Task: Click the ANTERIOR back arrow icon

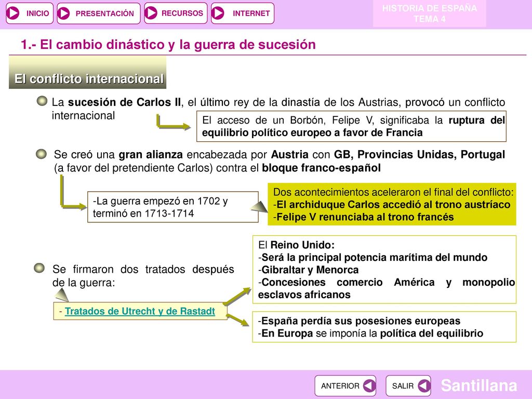Action: coord(369,386)
